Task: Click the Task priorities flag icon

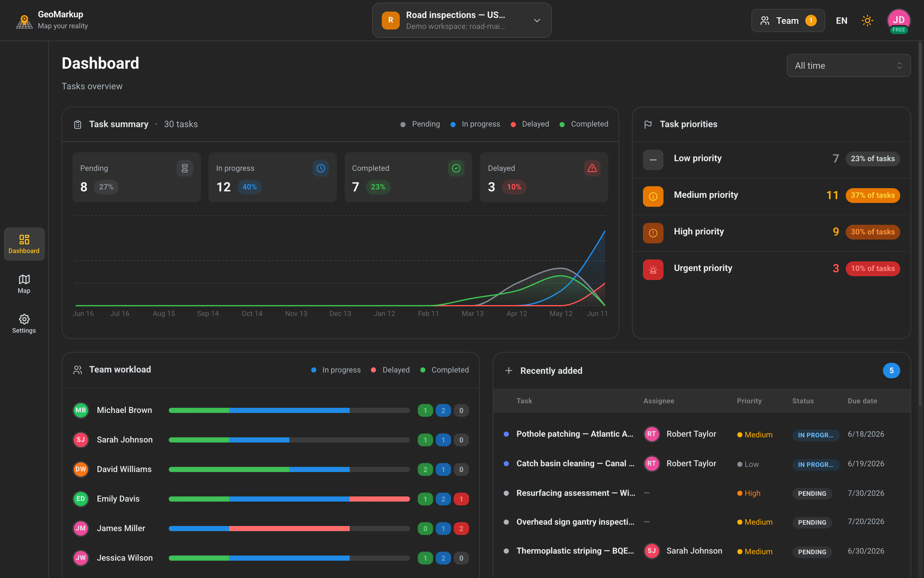Action: (x=648, y=125)
